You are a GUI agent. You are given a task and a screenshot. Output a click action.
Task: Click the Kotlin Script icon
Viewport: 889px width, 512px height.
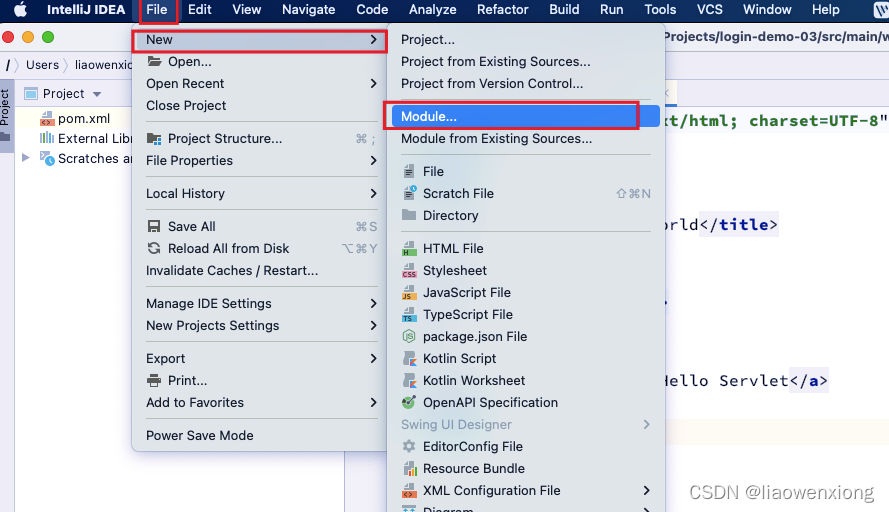pyautogui.click(x=409, y=358)
